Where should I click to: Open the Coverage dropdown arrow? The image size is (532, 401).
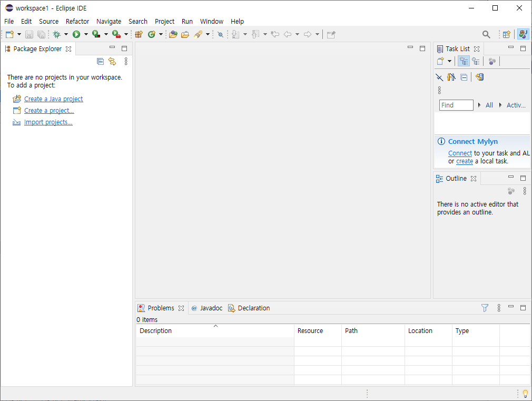point(106,34)
